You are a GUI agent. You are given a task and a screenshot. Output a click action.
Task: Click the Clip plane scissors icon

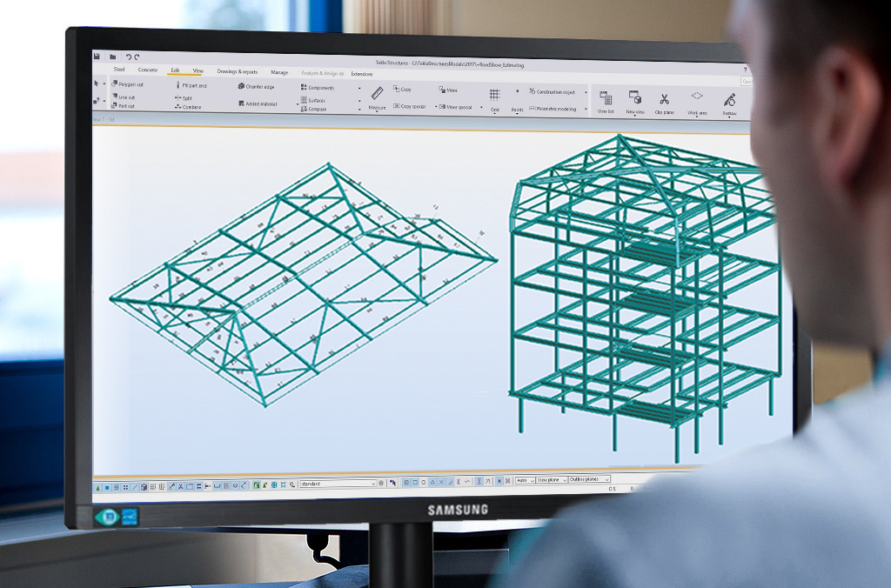pyautogui.click(x=664, y=100)
